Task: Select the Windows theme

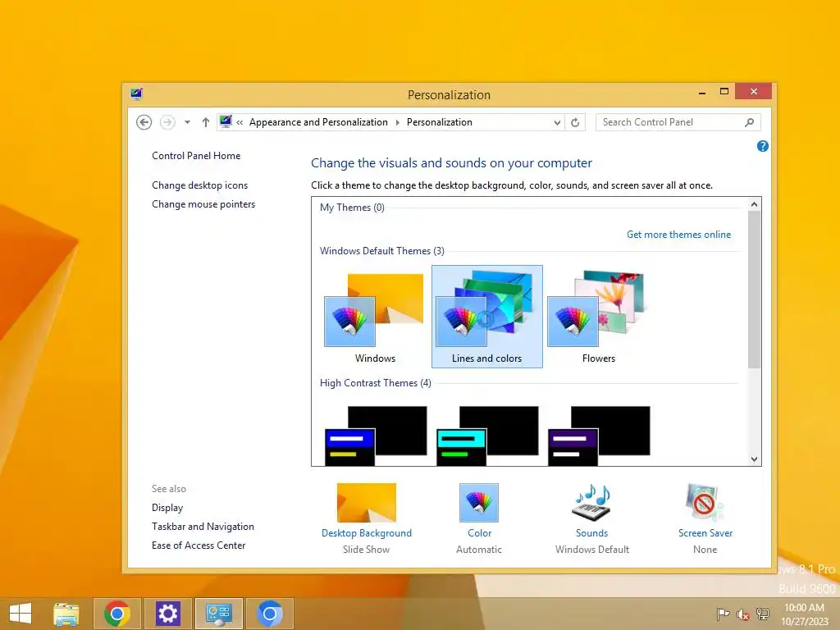Action: pos(374,317)
